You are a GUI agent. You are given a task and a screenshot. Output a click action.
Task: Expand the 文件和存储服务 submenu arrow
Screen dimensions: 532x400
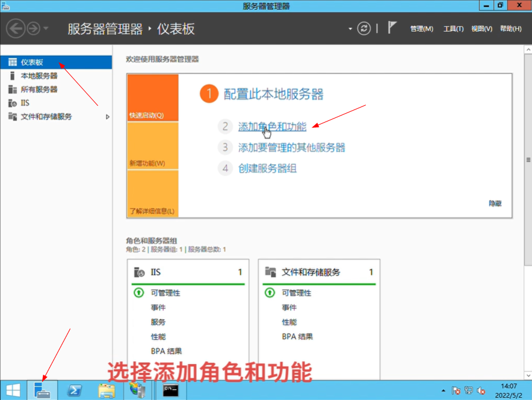(x=108, y=117)
